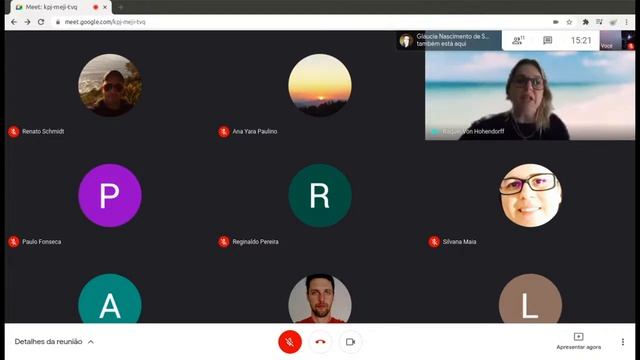Open a new browser tab
Viewport: 640px width, 360px height.
tap(121, 7)
